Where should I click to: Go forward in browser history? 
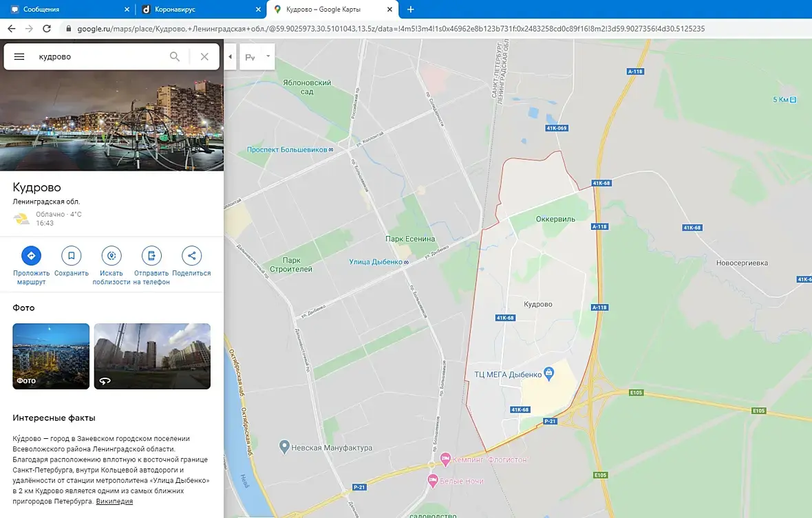point(29,28)
